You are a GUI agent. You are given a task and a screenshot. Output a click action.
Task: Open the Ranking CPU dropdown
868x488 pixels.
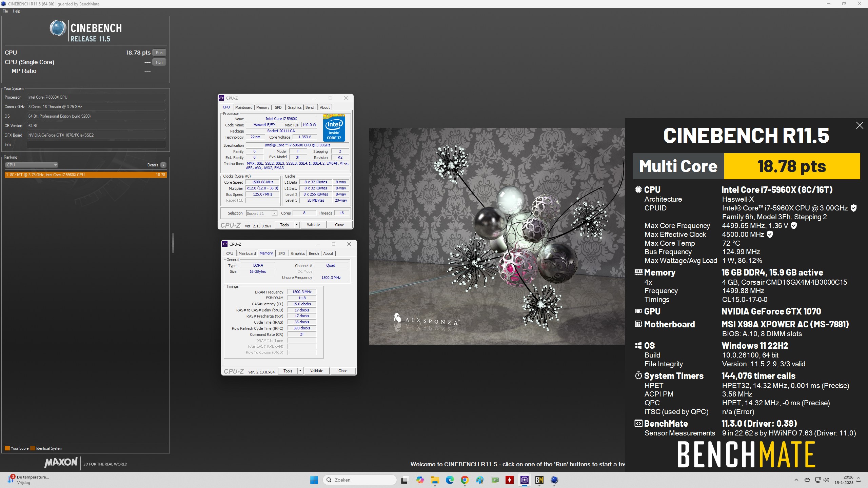[x=32, y=165]
